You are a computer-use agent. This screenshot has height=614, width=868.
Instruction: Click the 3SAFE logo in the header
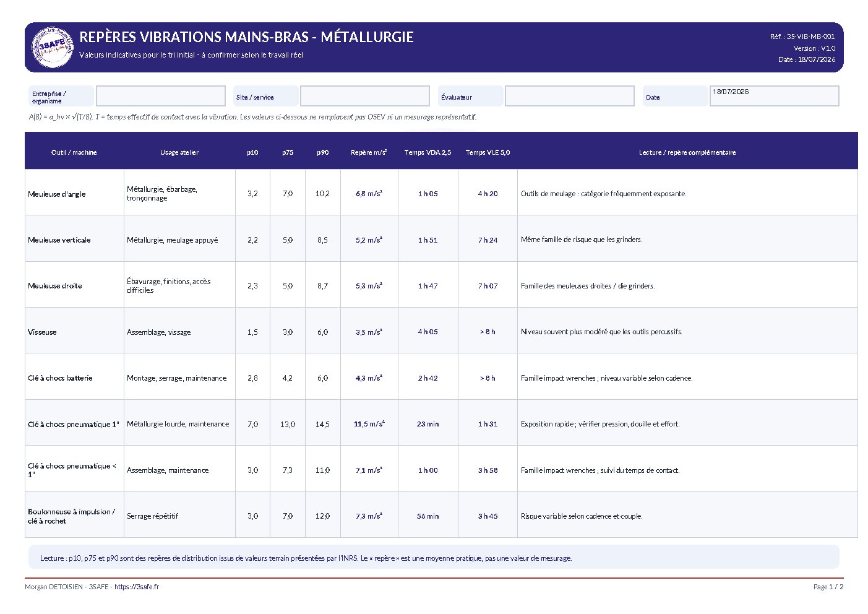click(x=52, y=47)
